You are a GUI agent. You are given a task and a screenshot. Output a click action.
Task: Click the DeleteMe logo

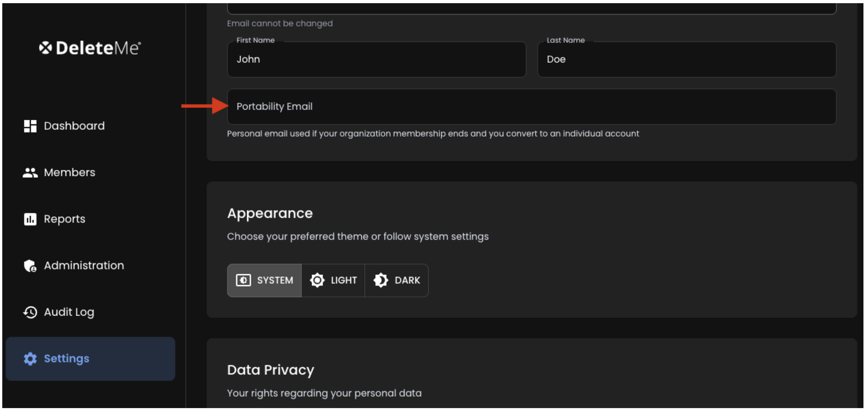click(x=90, y=48)
